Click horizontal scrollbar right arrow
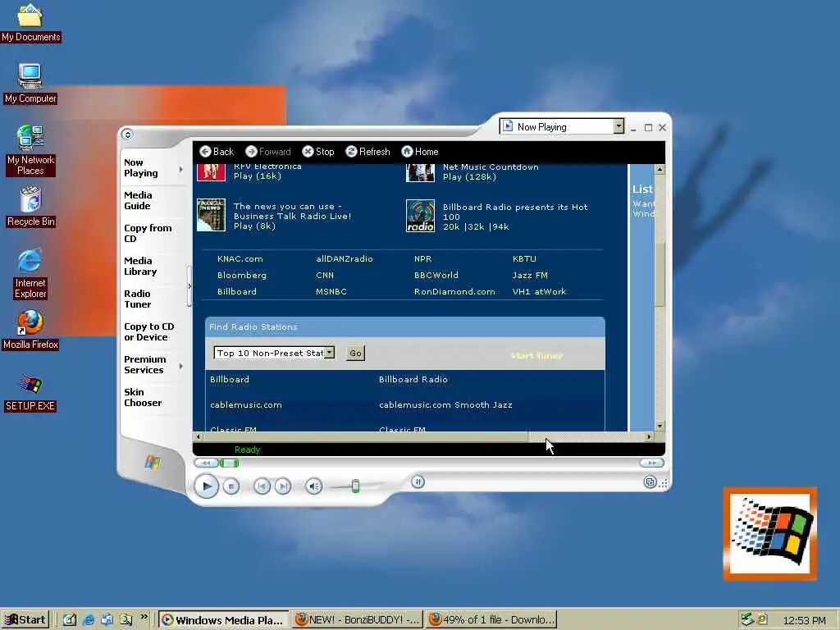 tap(650, 437)
